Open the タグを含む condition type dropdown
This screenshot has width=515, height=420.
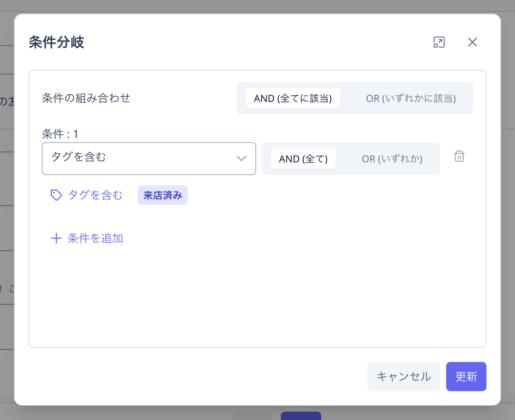(149, 159)
